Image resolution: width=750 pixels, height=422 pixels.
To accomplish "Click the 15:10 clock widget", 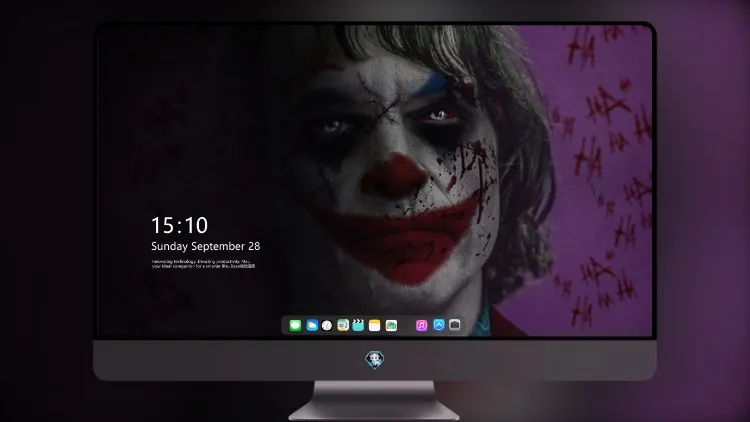I will pos(179,225).
